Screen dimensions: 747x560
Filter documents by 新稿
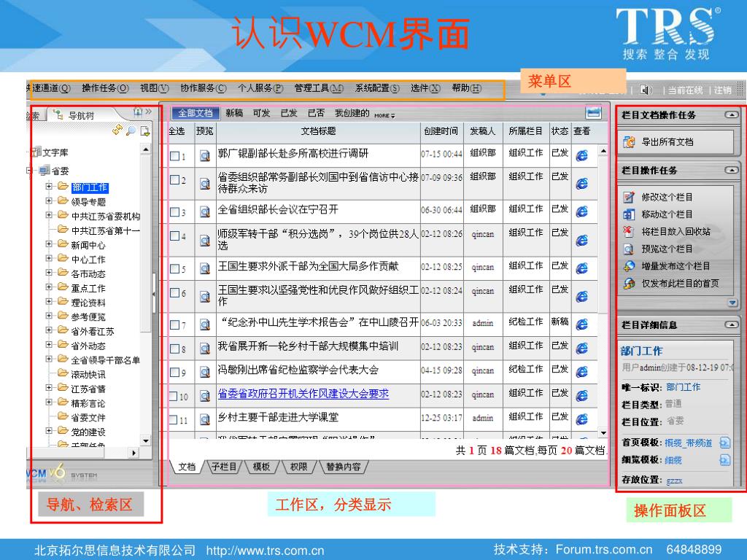pos(234,113)
